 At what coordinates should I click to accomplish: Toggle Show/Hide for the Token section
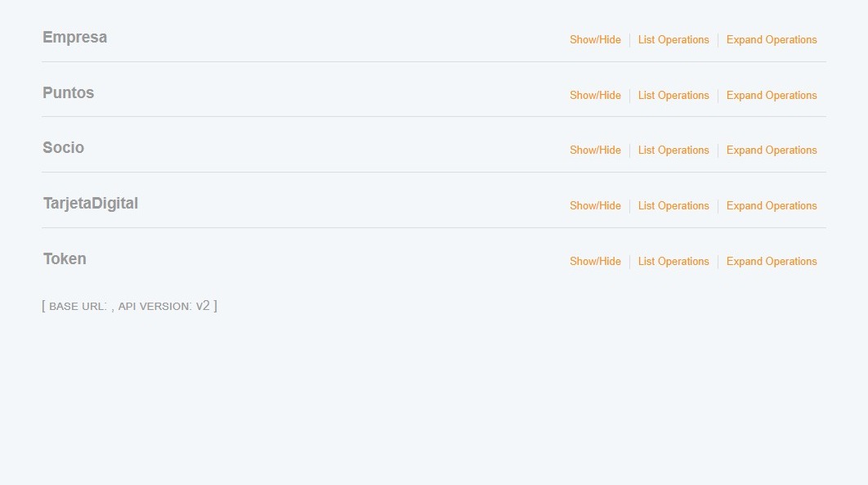tap(595, 262)
